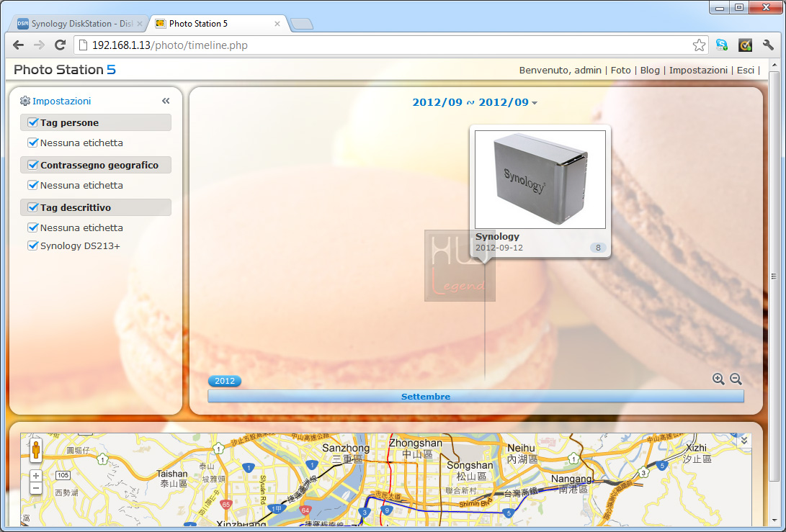
Task: Open Impostazioni in the top header
Action: click(x=698, y=70)
